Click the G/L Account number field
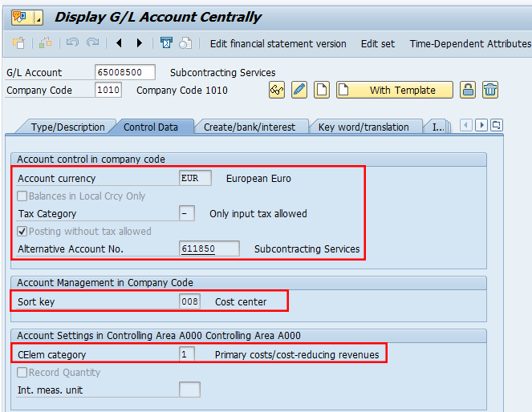 tap(124, 73)
